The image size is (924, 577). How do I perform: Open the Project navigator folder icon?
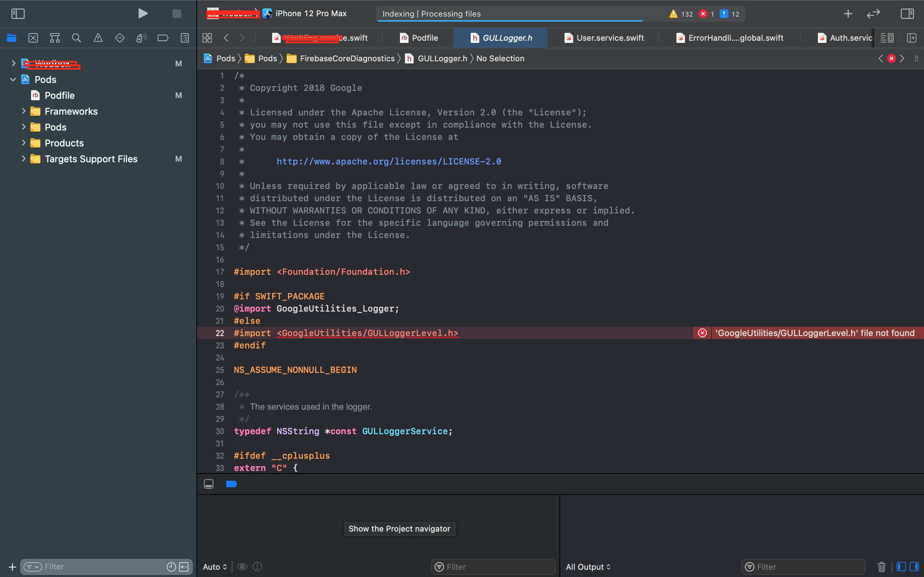[x=12, y=38]
